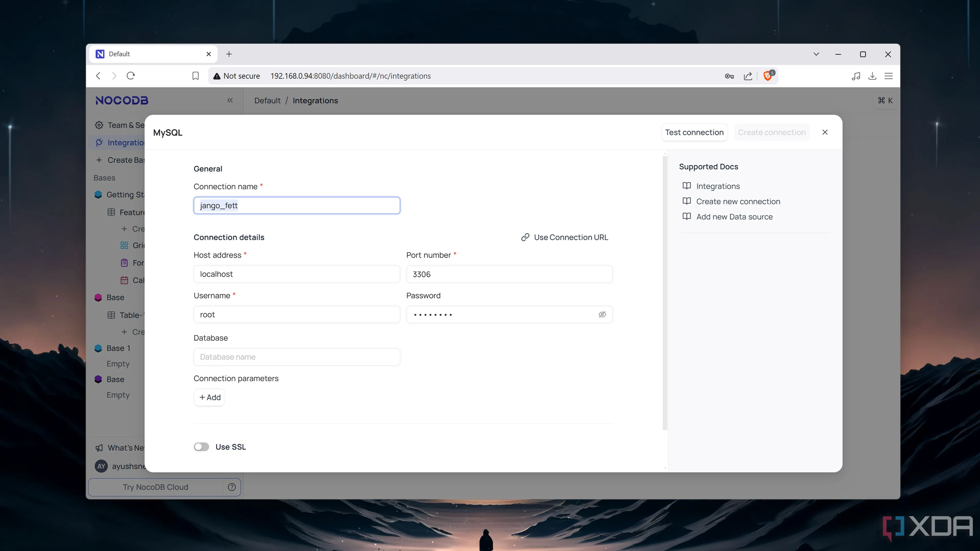980x551 pixels.
Task: Collapse the NocoDB sidebar
Action: click(230, 101)
